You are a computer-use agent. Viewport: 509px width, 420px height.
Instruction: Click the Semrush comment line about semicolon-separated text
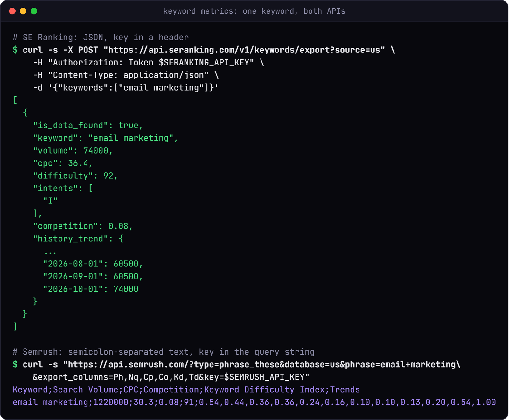point(164,352)
